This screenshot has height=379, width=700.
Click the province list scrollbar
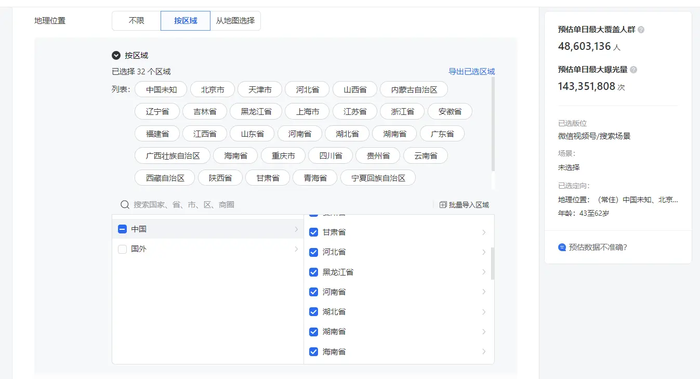coord(492,263)
